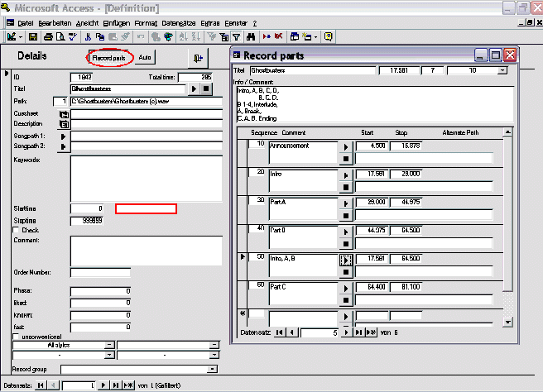Open the All styles dropdown
Viewport: 543px width, 392px height.
tap(110, 345)
